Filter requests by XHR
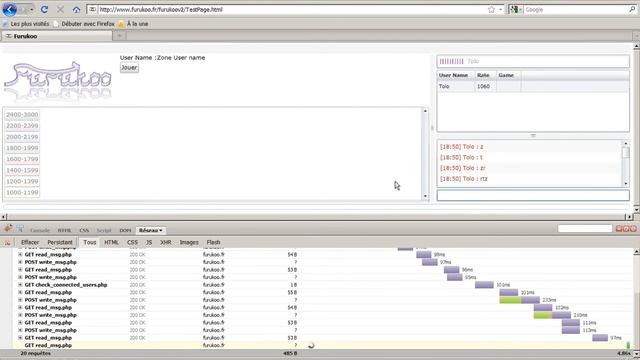640x360 pixels. point(165,242)
